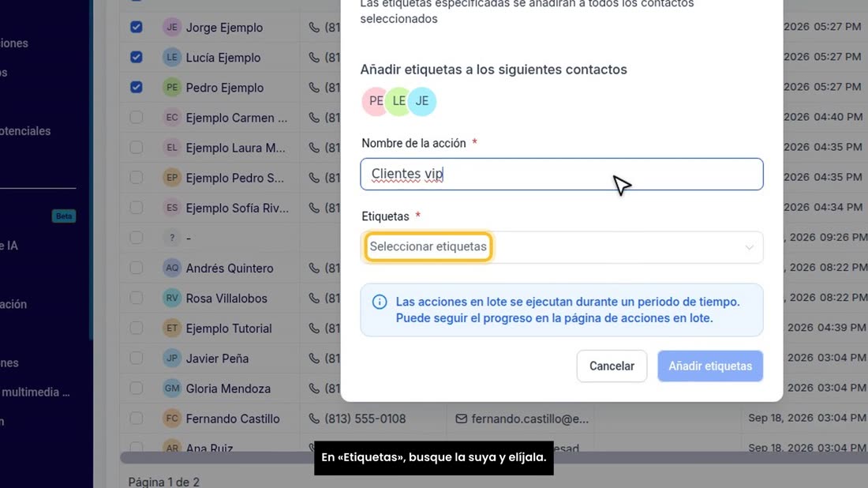The image size is (868, 488).
Task: Open Jorge Ejemplo contact name
Action: 224,28
